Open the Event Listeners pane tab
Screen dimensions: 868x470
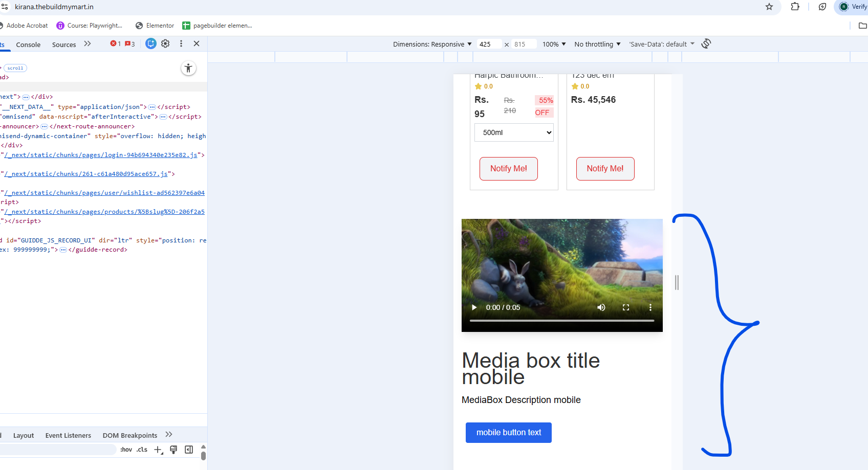(x=68, y=436)
